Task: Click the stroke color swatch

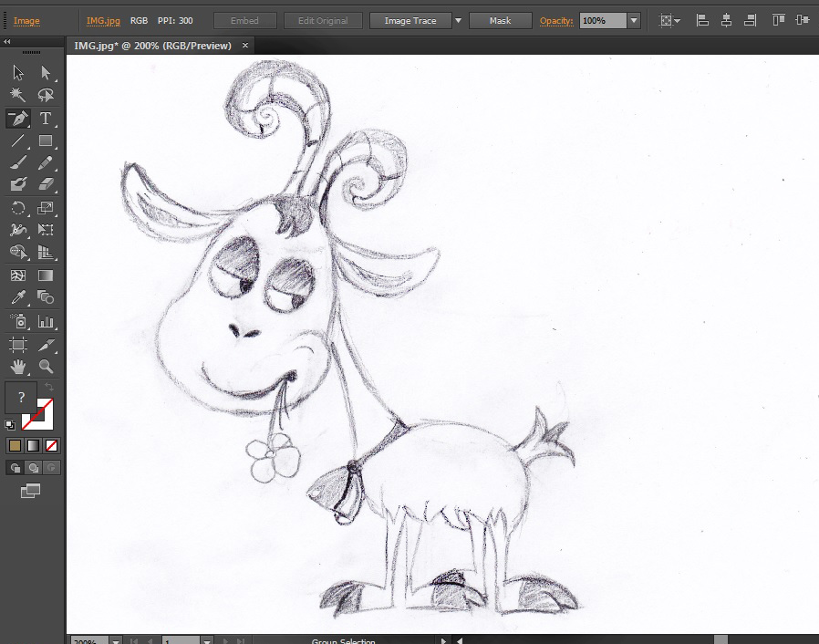Action: point(37,413)
